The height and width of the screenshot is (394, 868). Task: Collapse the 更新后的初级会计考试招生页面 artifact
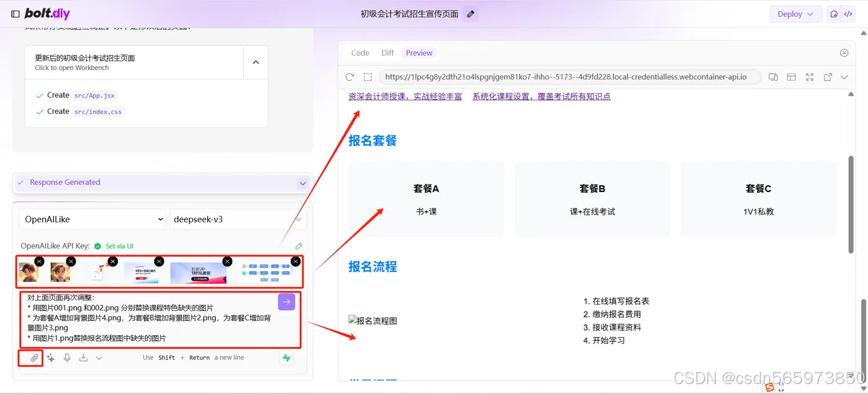pos(255,62)
